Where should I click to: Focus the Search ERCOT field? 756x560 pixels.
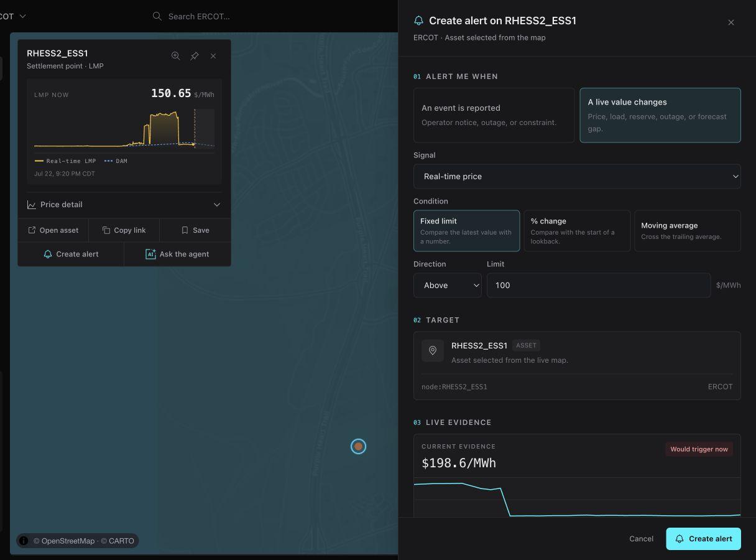199,16
